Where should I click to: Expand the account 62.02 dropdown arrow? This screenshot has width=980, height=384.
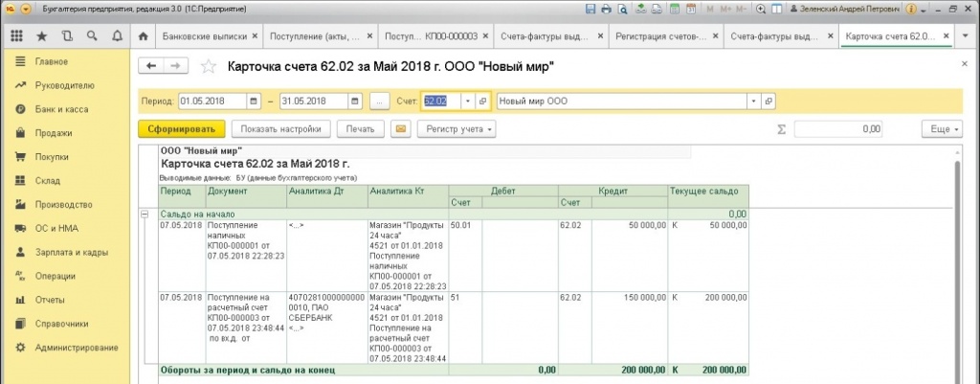(x=467, y=101)
